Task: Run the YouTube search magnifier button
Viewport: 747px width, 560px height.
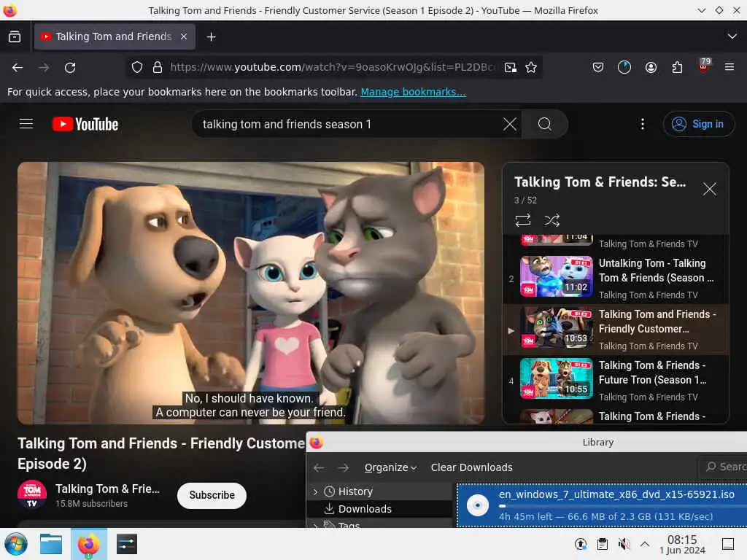Action: [544, 124]
